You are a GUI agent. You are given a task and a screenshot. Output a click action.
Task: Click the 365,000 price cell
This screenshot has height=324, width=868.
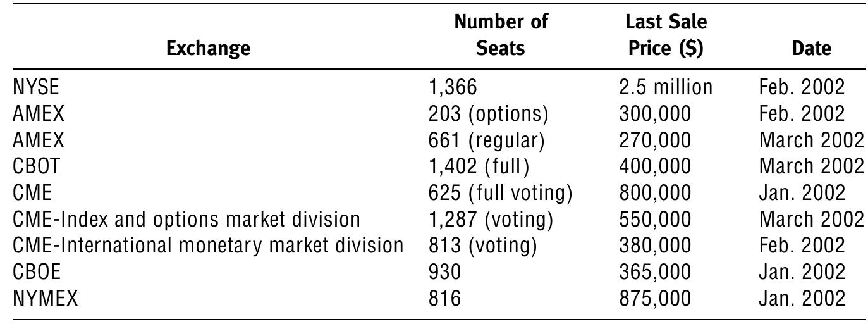[656, 272]
